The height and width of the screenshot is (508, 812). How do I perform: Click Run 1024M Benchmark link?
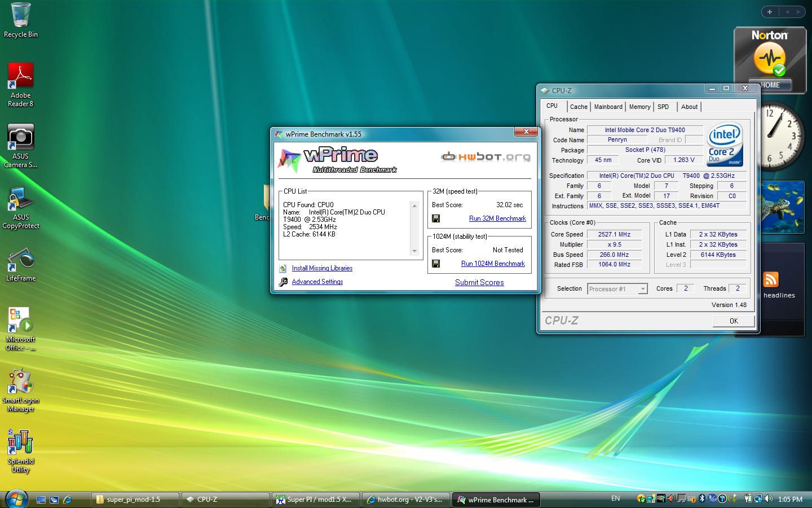(x=493, y=264)
